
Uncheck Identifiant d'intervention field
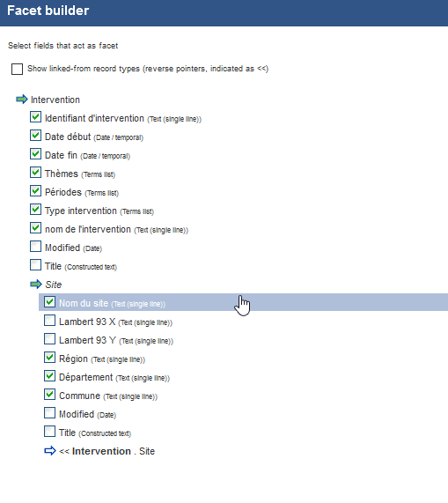point(35,117)
